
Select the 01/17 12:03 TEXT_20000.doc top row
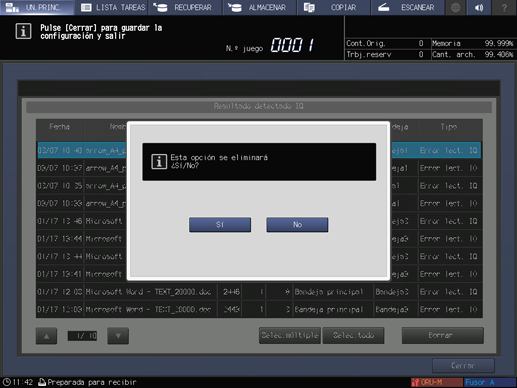pyautogui.click(x=259, y=292)
